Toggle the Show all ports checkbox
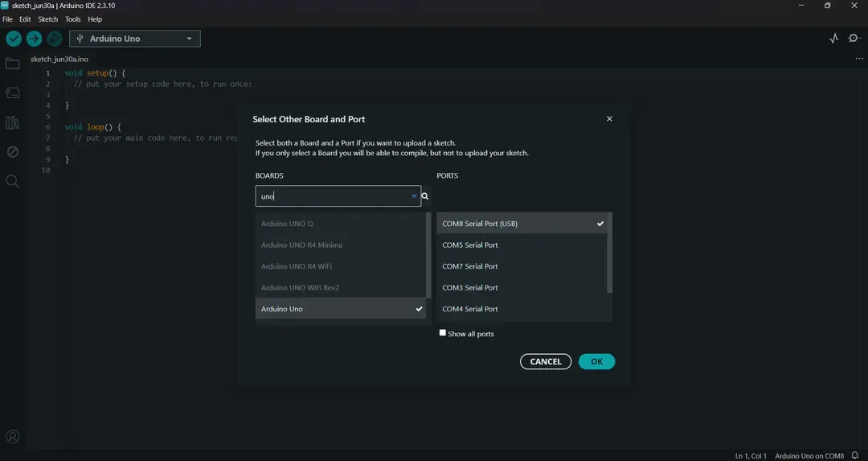Image resolution: width=868 pixels, height=461 pixels. click(x=442, y=333)
